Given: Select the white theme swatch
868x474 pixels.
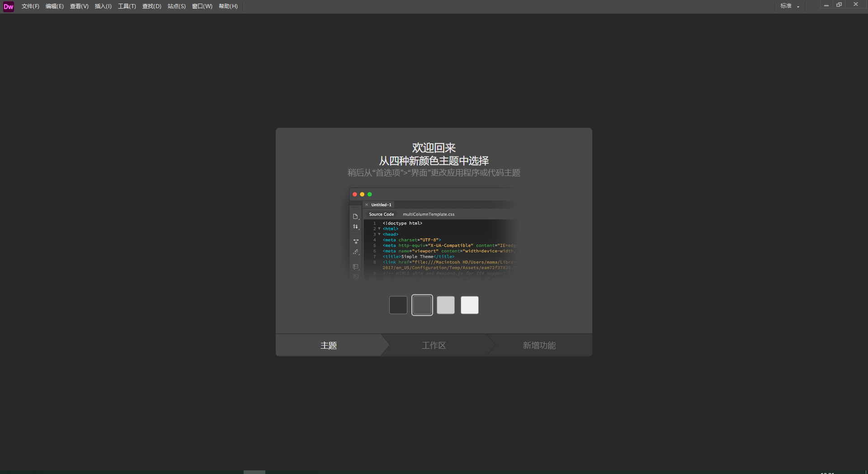Looking at the screenshot, I should [470, 305].
